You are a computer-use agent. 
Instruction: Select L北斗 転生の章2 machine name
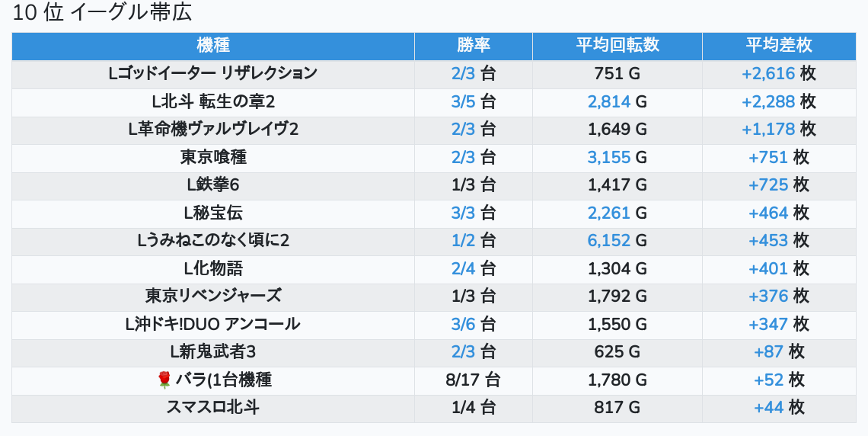(x=213, y=101)
